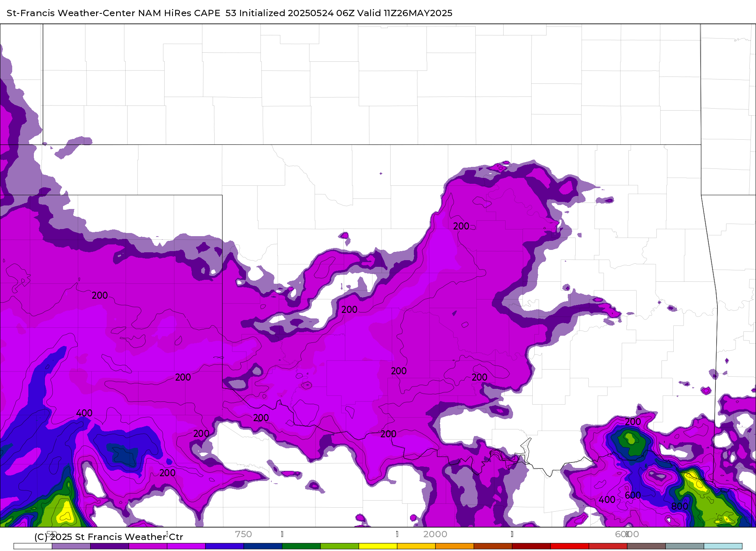Pick the navy blue legend swatch
The image size is (756, 551).
263,546
